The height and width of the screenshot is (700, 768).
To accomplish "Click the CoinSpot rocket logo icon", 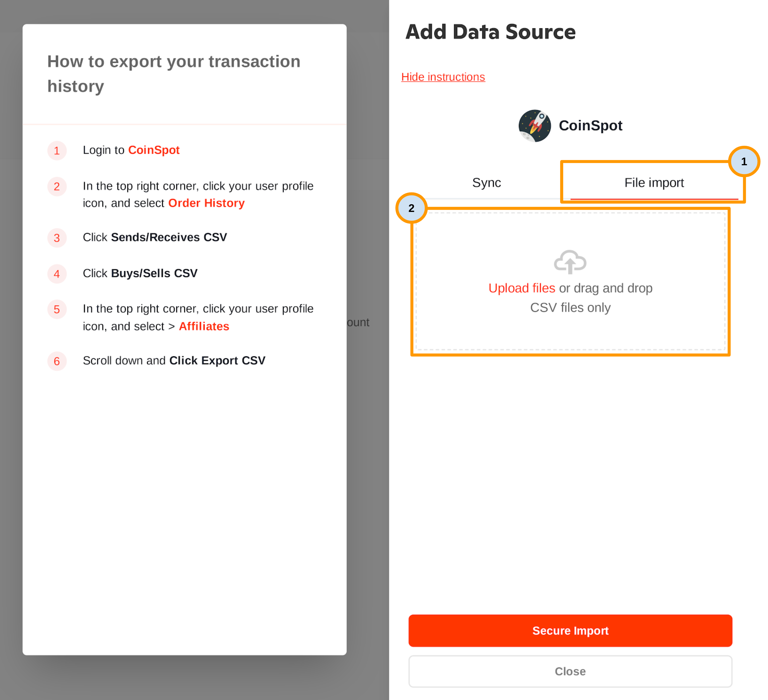I will pos(534,126).
